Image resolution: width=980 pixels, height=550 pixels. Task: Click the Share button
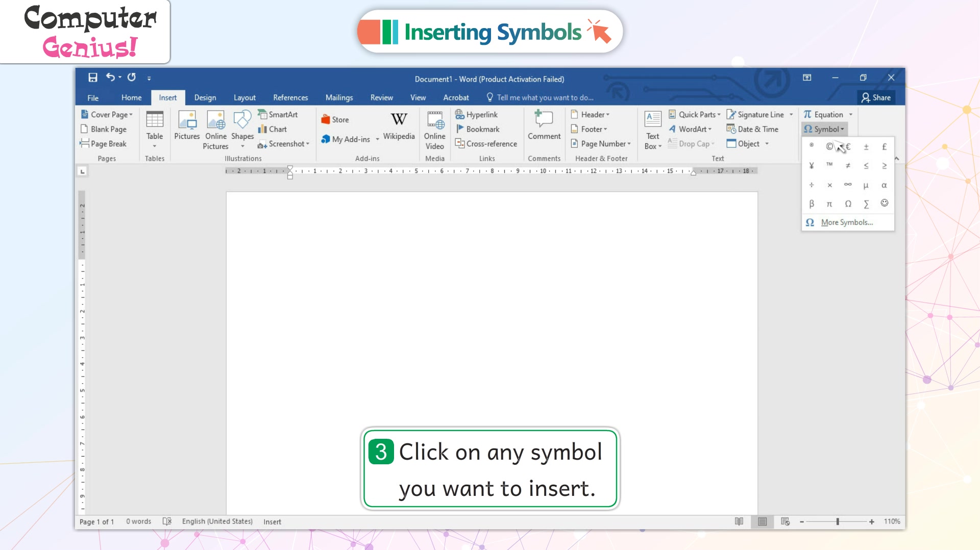[876, 97]
